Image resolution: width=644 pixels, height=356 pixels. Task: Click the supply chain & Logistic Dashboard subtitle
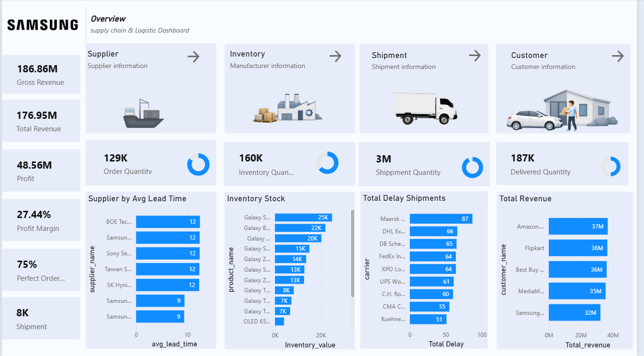(x=140, y=31)
